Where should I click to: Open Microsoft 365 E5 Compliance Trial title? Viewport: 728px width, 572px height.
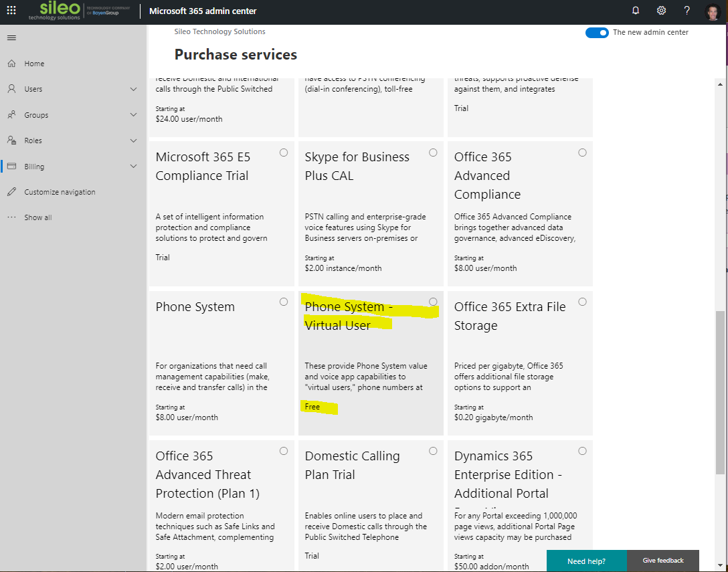(x=203, y=166)
